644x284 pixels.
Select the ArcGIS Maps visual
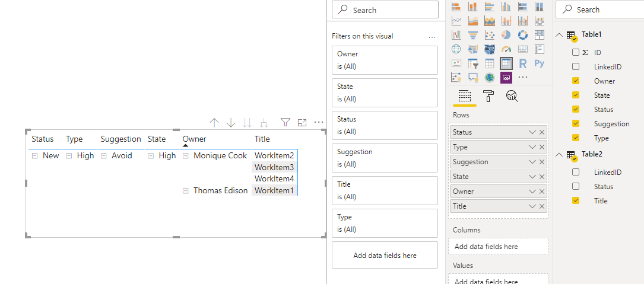click(490, 77)
